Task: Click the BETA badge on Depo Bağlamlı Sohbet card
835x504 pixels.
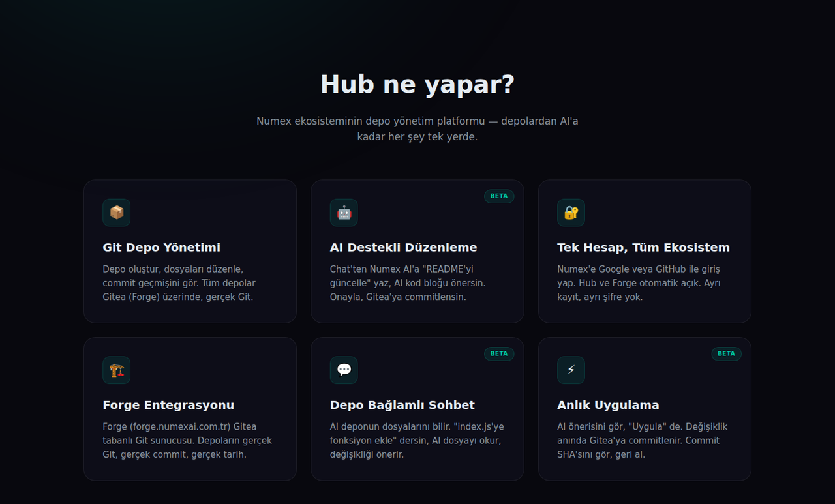Action: [x=499, y=354]
